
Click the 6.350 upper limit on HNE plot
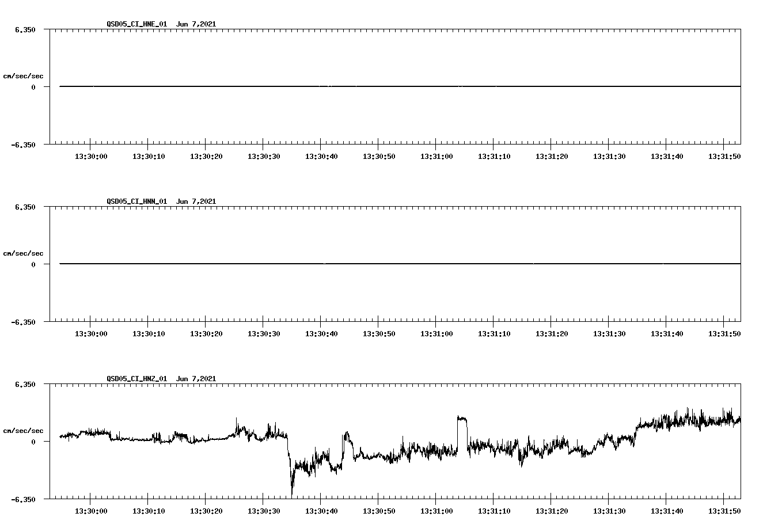pyautogui.click(x=25, y=29)
